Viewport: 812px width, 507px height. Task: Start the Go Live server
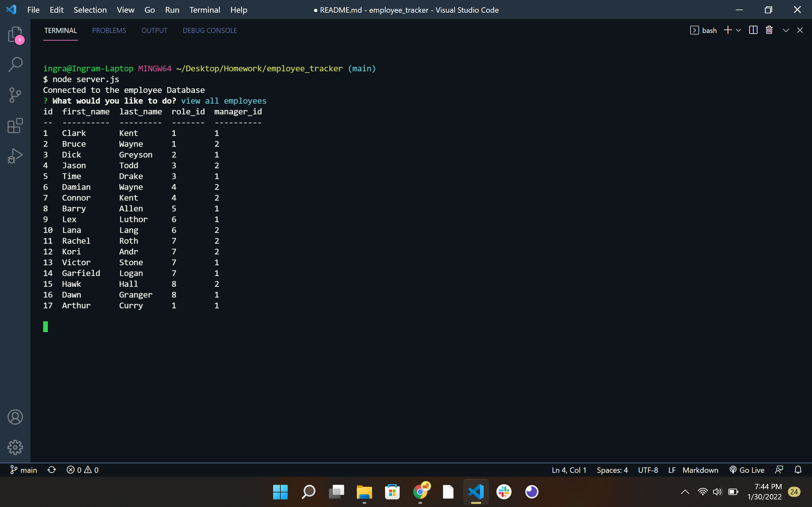[747, 470]
